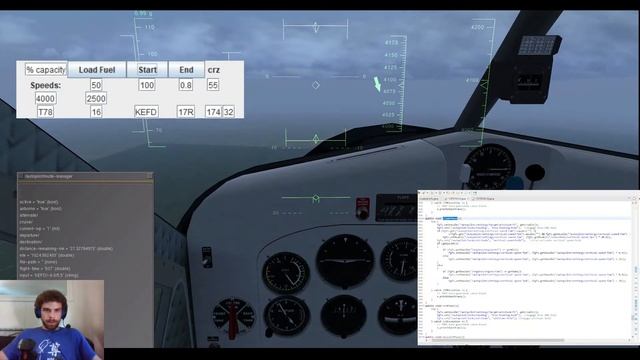The height and width of the screenshot is (360, 640).
Task: Select the crz field showing 55
Action: (213, 85)
